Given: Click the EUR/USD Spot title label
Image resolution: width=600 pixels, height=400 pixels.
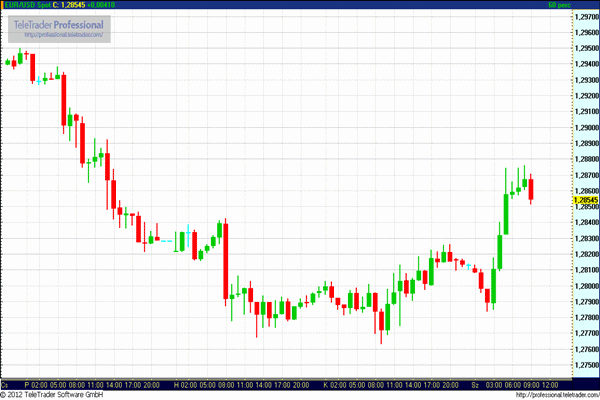Looking at the screenshot, I should pyautogui.click(x=27, y=5).
